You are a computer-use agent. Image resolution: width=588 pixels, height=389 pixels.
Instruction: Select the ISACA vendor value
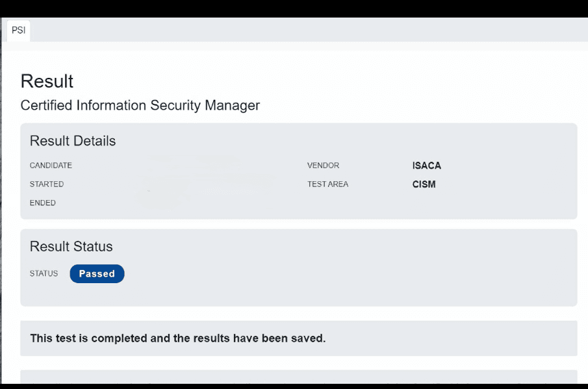click(x=426, y=166)
